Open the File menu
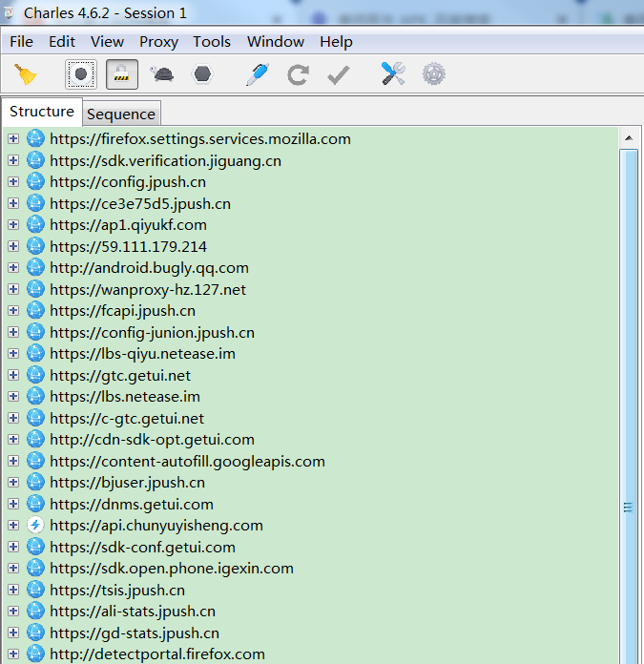 tap(21, 42)
